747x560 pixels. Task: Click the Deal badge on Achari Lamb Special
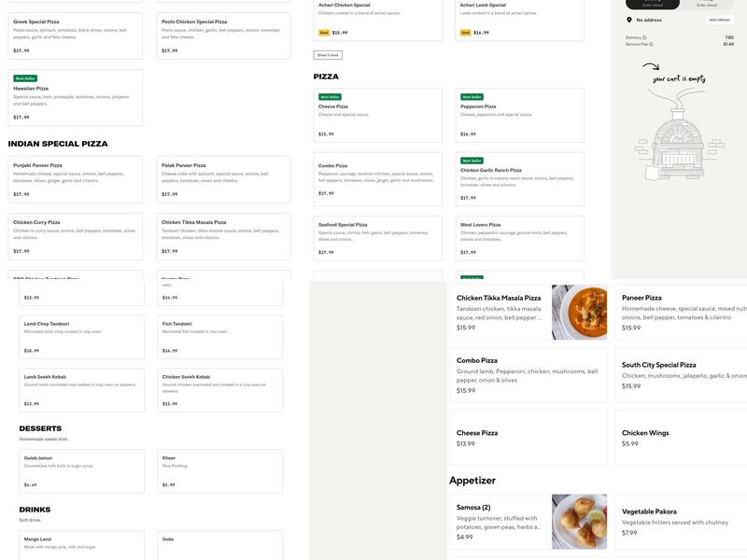coord(466,33)
